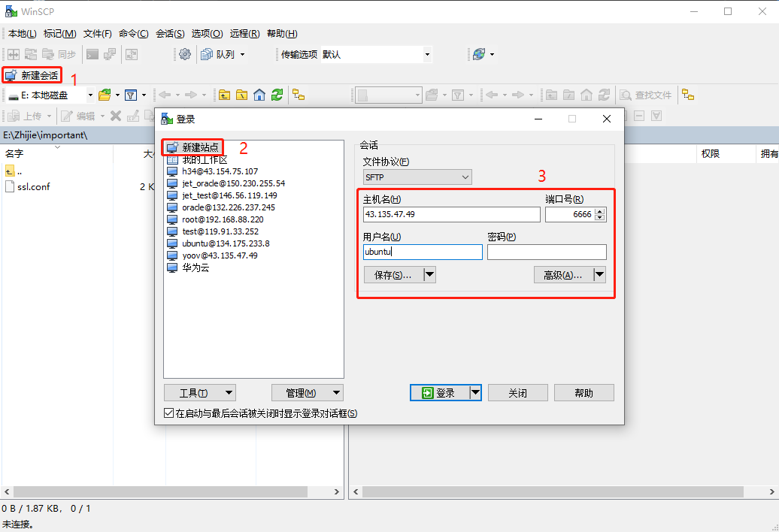Click the edit (编辑) toolbar button
Image resolution: width=779 pixels, height=532 pixels.
[78, 116]
